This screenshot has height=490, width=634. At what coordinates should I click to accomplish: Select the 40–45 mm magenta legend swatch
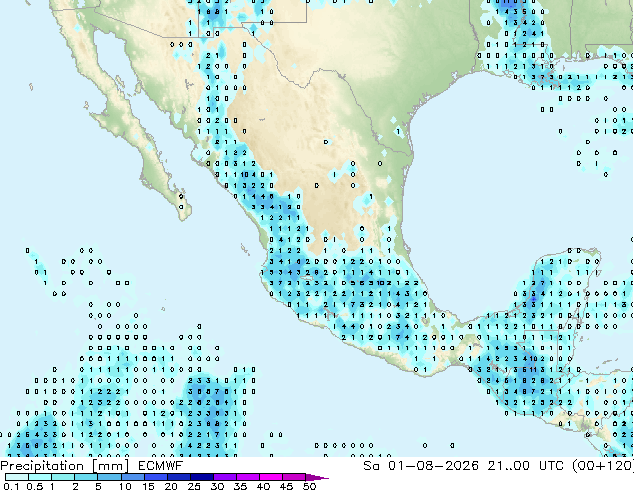click(x=270, y=477)
